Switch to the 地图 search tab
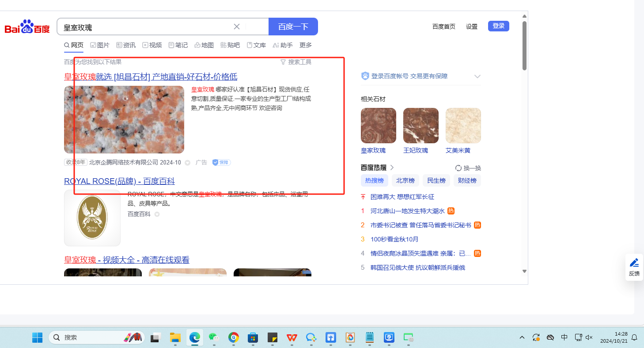The image size is (644, 348). point(204,45)
